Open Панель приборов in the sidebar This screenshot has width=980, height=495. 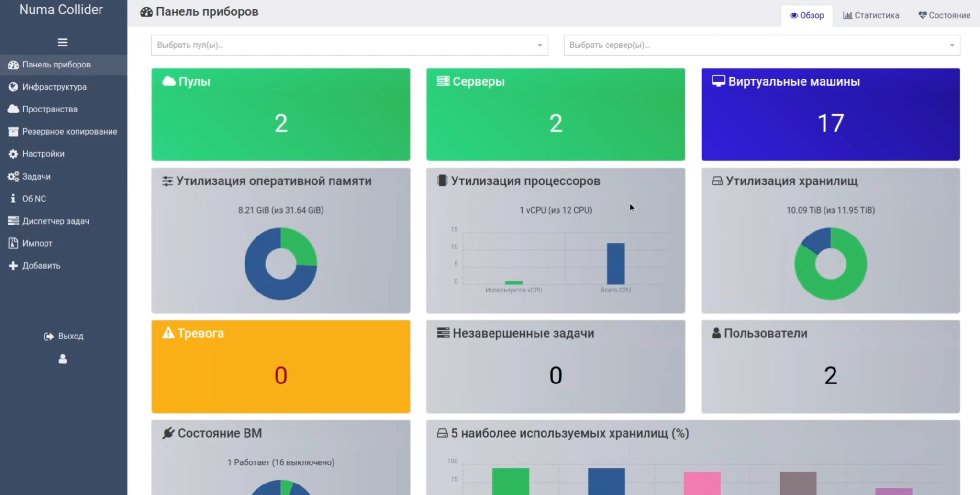64,65
